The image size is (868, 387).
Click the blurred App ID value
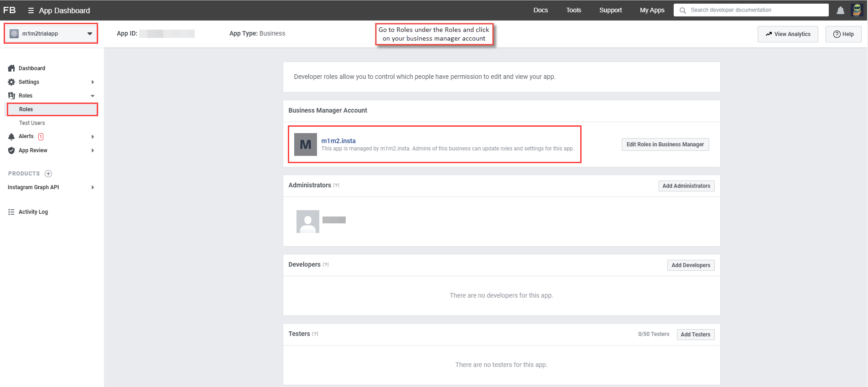tap(167, 33)
